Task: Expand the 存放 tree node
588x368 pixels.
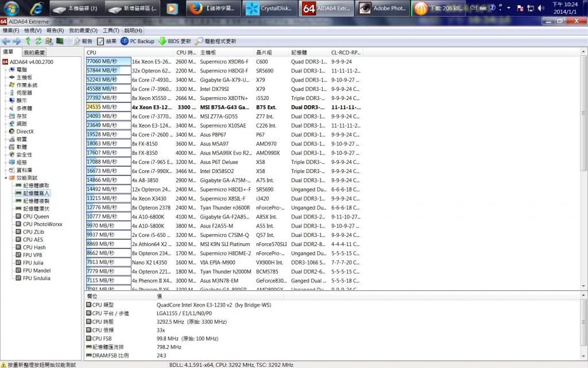Action: point(6,116)
